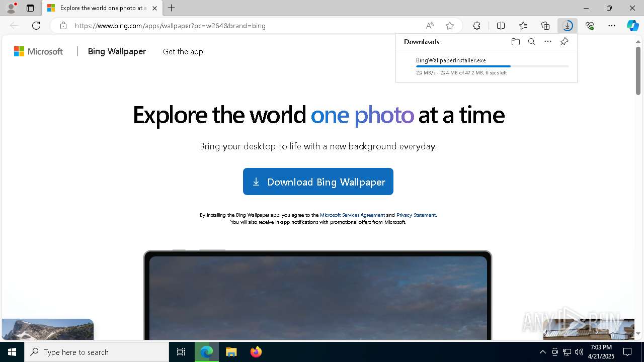Click the back navigation arrow
Viewport: 644px width, 362px height.
14,26
